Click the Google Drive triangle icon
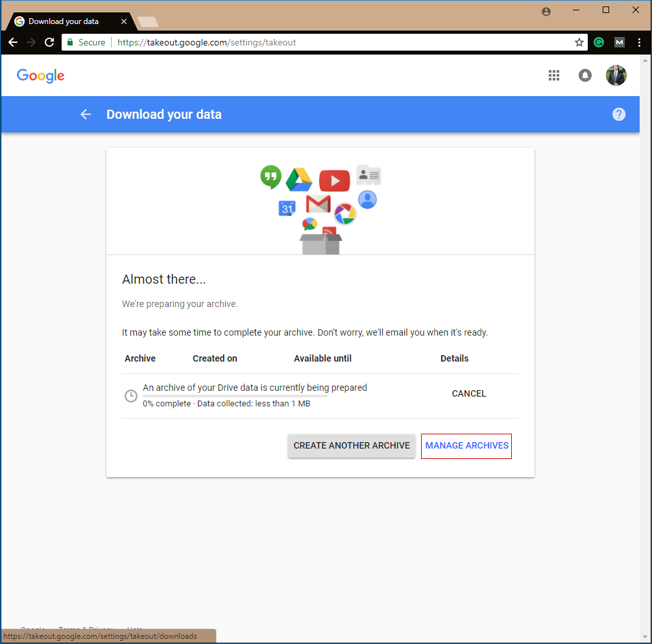Screen dimensions: 652x644 [298, 180]
